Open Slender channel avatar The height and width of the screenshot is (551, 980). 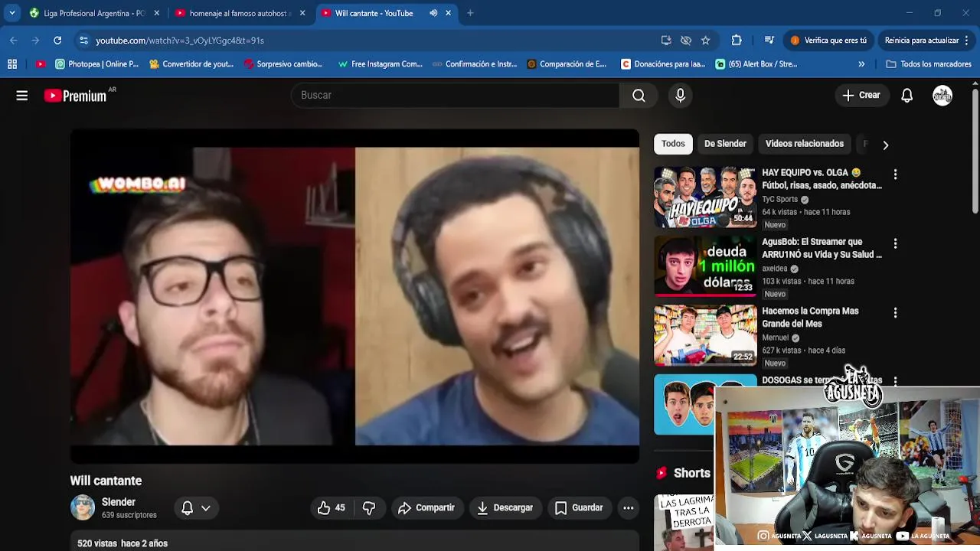pyautogui.click(x=83, y=507)
